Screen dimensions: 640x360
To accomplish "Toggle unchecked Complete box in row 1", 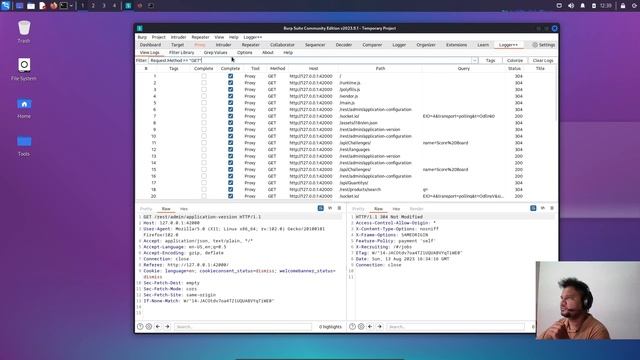I will [204, 76].
